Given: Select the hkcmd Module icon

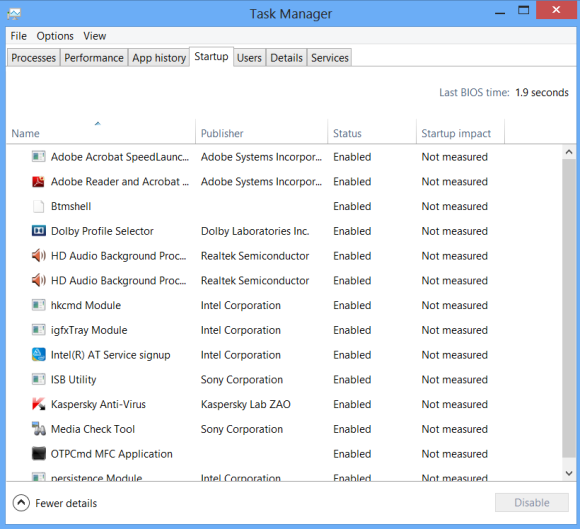Looking at the screenshot, I should (x=38, y=305).
